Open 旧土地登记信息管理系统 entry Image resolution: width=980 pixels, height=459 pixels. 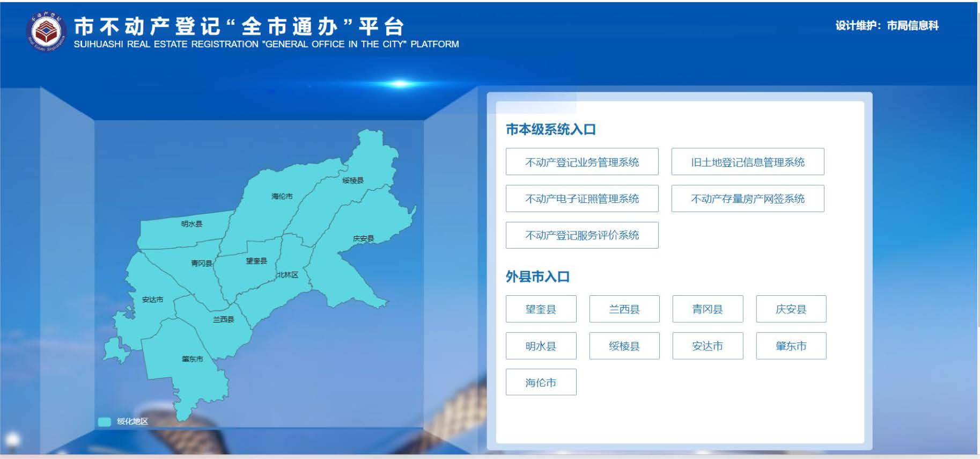[747, 162]
